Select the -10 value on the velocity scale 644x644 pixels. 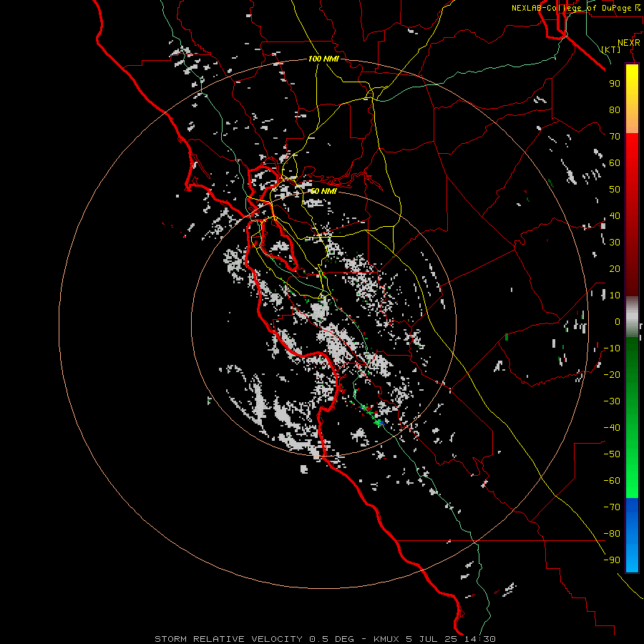612,348
